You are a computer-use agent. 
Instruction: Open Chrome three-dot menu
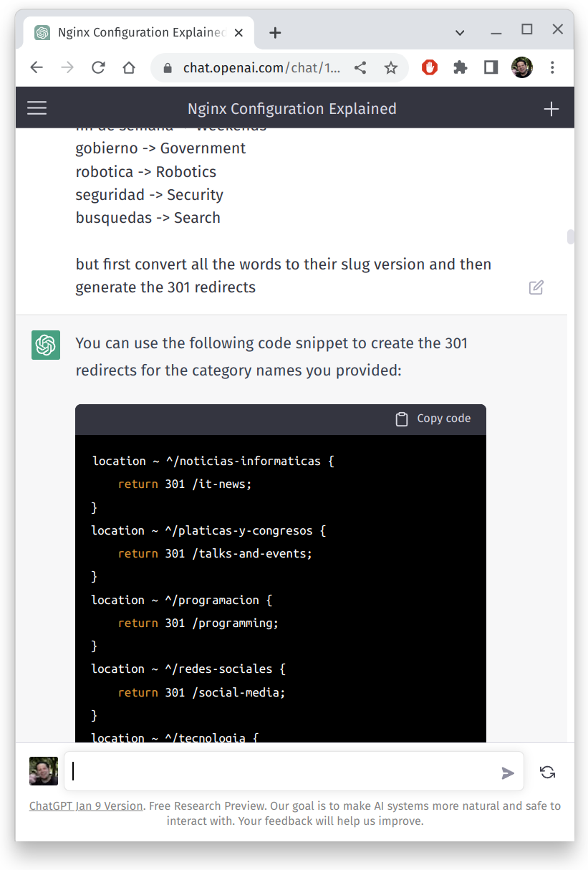[552, 67]
